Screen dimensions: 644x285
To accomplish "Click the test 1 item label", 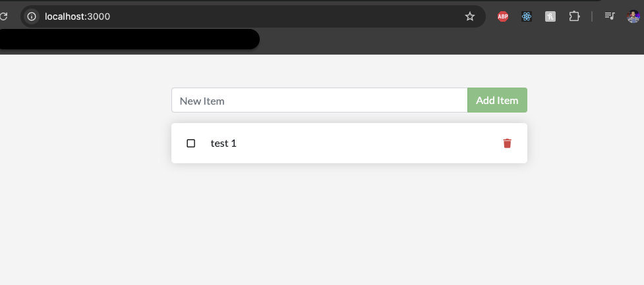I will [x=223, y=143].
